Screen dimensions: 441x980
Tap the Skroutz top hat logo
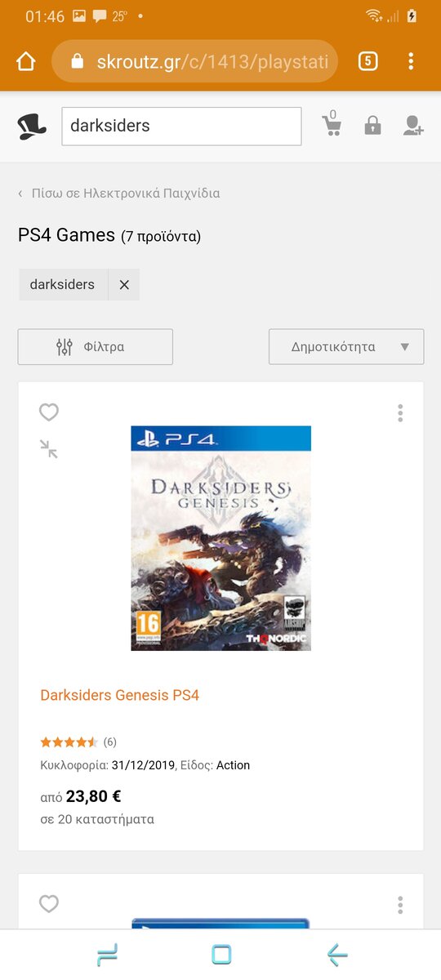tap(32, 127)
